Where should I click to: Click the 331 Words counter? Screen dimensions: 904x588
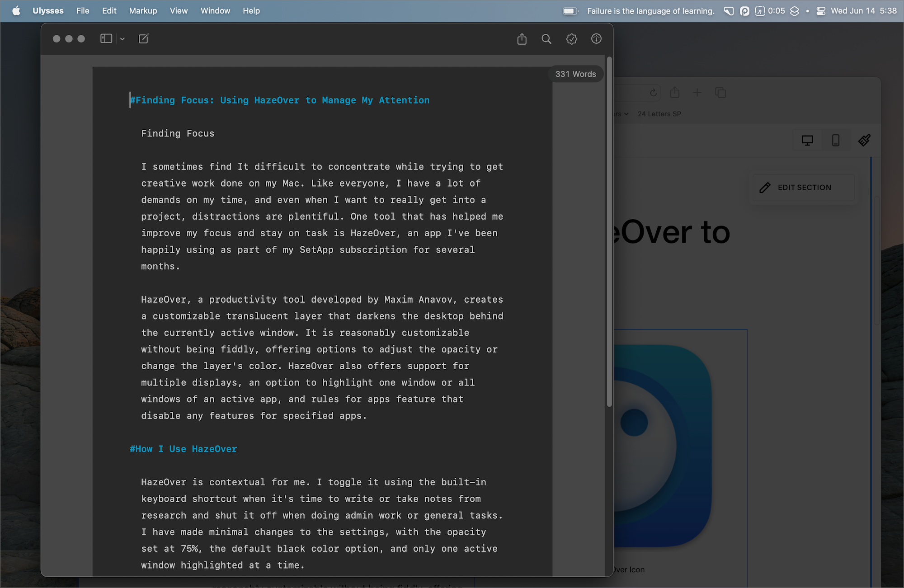[575, 74]
